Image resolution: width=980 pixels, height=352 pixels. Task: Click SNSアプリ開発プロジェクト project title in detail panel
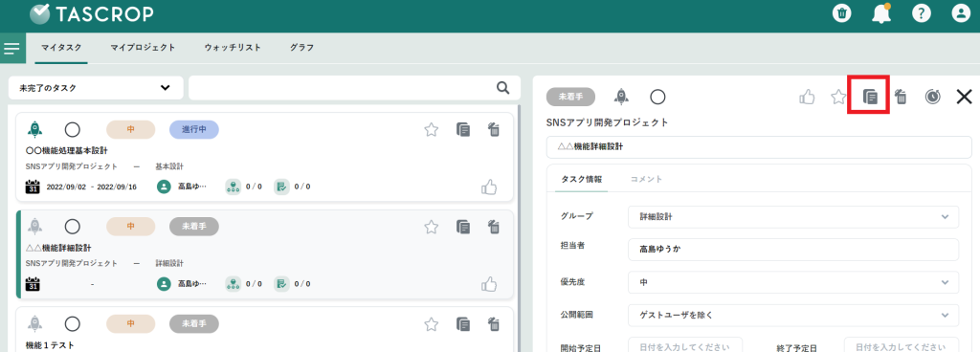608,122
